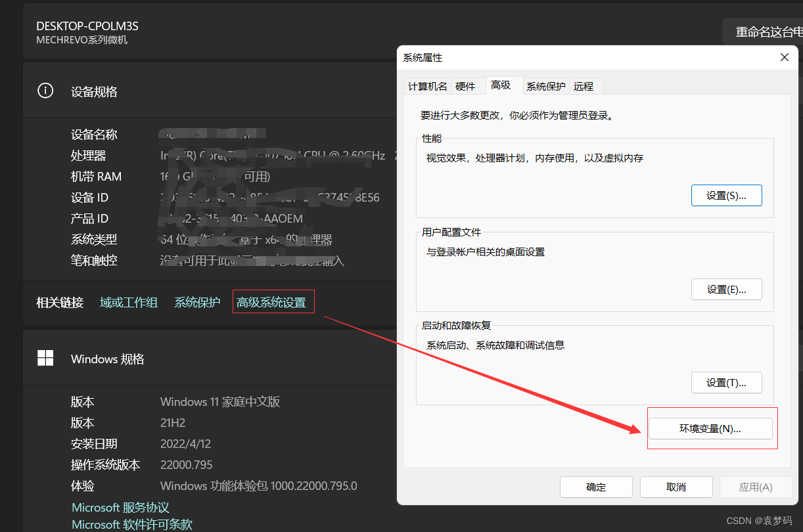The height and width of the screenshot is (532, 803).
Task: Switch to the 计算机名 tab
Action: 427,86
